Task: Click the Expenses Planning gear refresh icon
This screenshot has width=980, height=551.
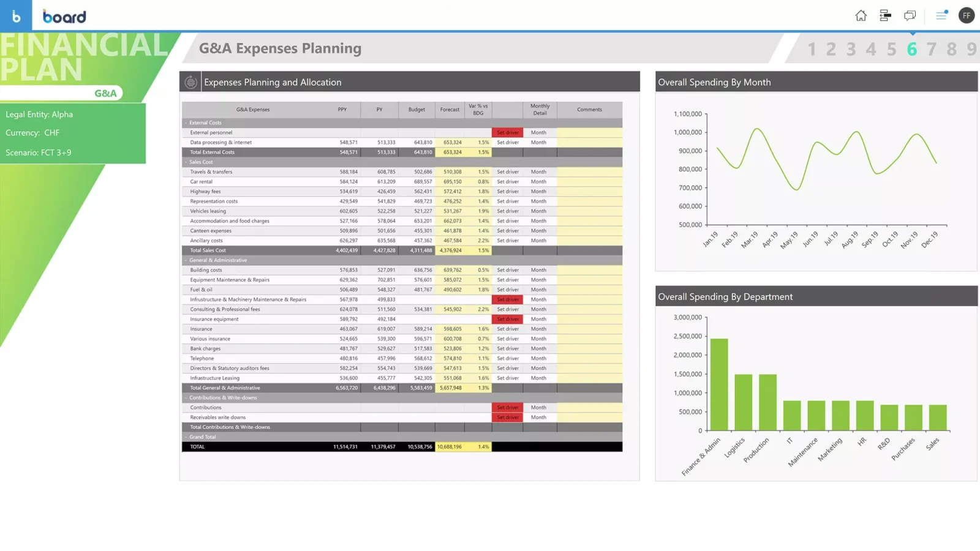Action: coord(190,82)
